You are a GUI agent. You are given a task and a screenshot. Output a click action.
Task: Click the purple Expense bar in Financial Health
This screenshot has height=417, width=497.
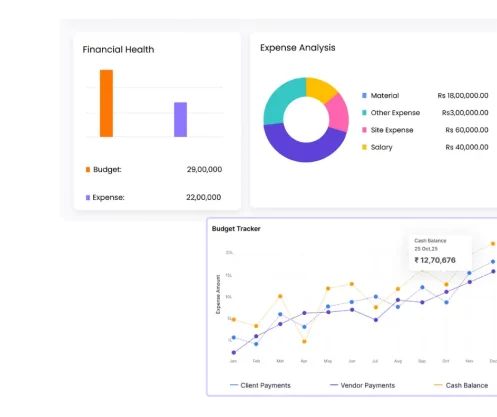(x=180, y=119)
